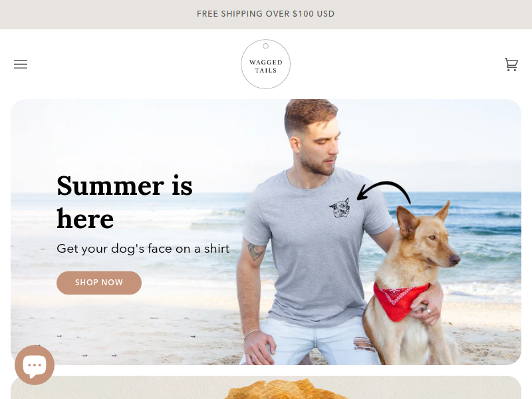
Task: Click the small hole on the logo tag
Action: 265,46
